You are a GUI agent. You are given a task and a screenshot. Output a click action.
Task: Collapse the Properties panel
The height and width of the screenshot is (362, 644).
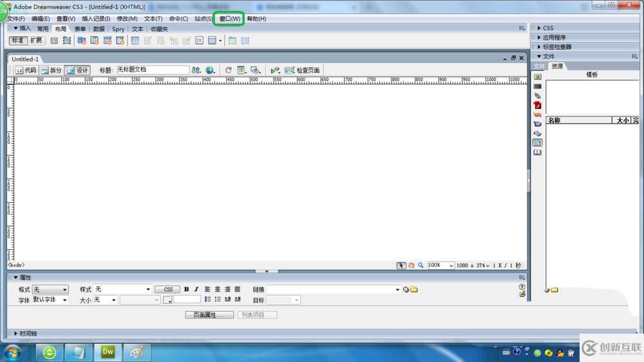point(15,278)
